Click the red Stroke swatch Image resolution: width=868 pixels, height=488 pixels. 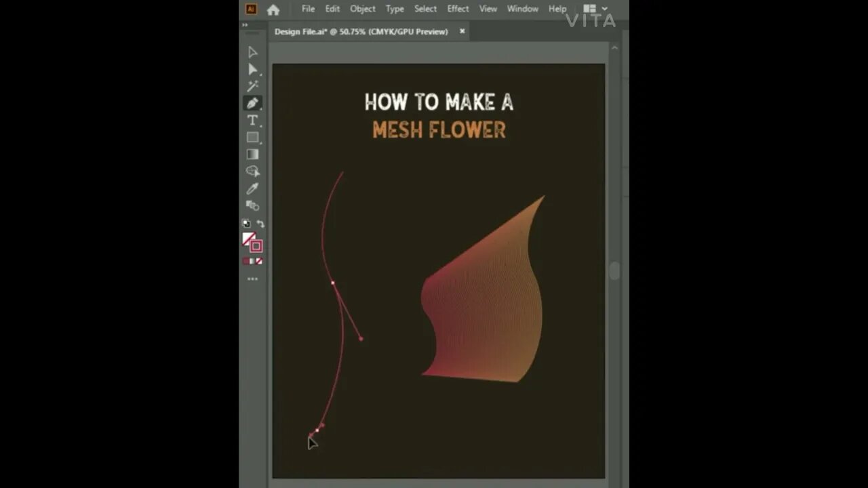click(256, 246)
